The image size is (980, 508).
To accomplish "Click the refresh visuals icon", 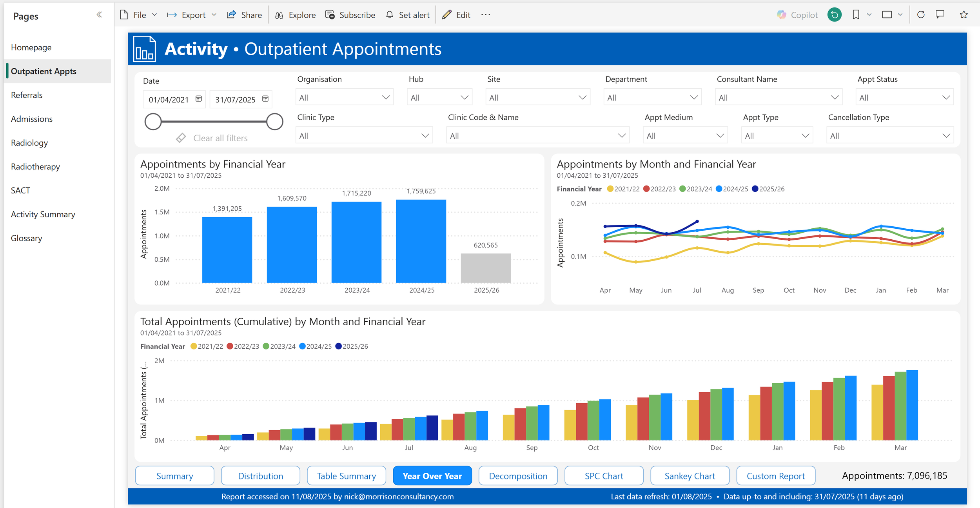I will [x=921, y=15].
